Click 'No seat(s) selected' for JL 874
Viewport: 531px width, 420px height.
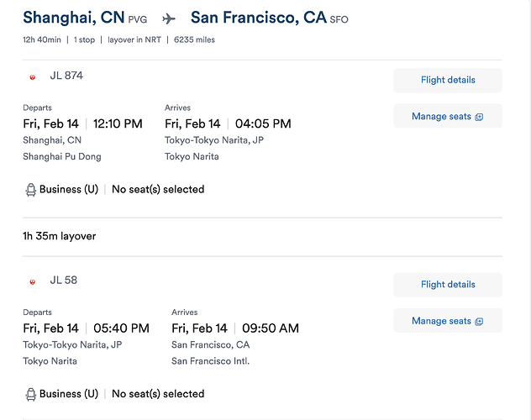coord(158,189)
